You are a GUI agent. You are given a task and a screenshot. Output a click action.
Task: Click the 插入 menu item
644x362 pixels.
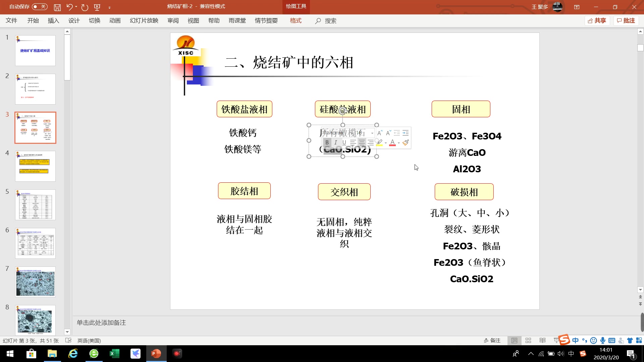(53, 20)
